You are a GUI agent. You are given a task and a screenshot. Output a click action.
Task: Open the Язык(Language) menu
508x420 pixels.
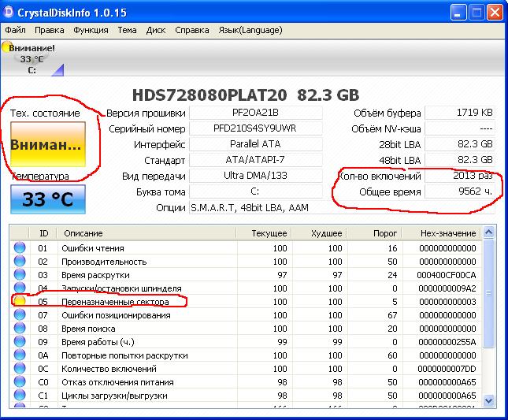[250, 30]
